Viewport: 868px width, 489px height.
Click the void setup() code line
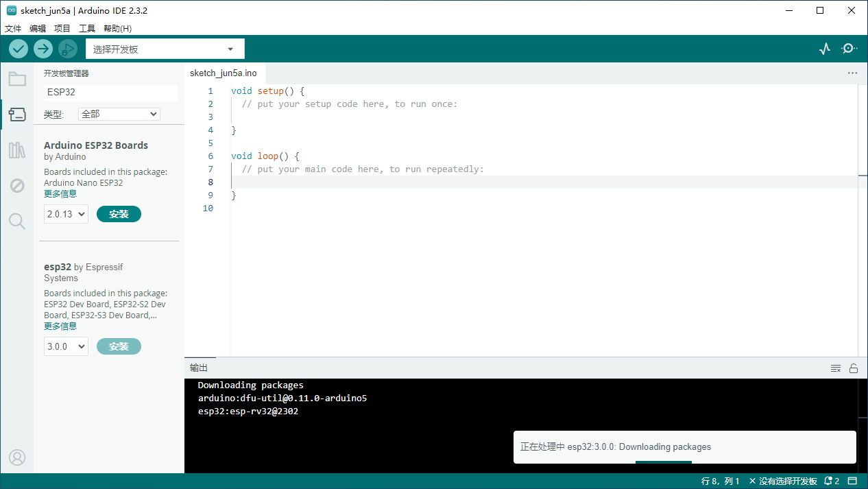tap(268, 91)
